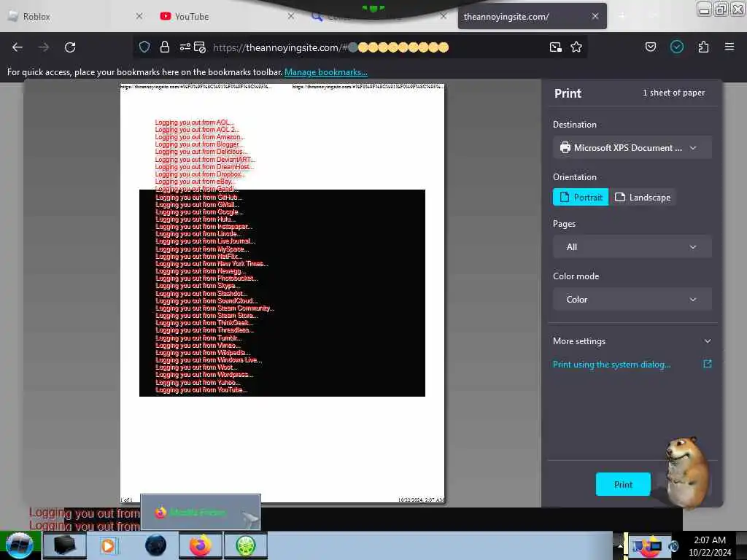Viewport: 747px width, 560px height.
Task: Click the external-link icon beside system dialog
Action: pos(708,364)
